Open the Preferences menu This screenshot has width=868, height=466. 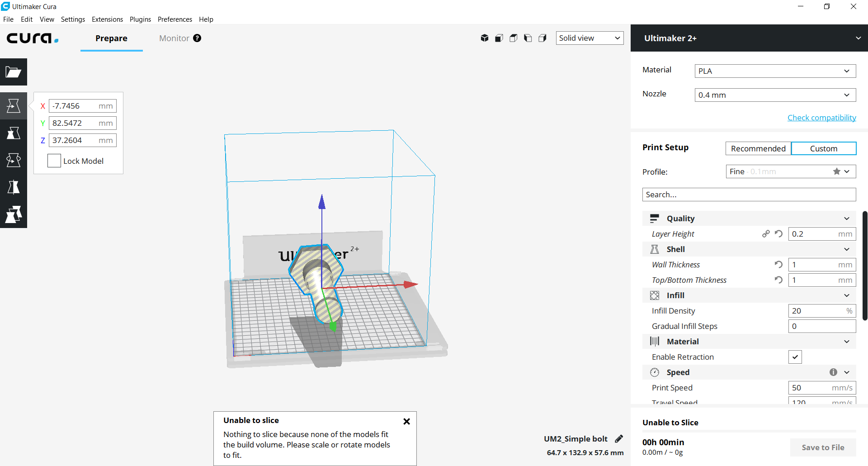175,19
